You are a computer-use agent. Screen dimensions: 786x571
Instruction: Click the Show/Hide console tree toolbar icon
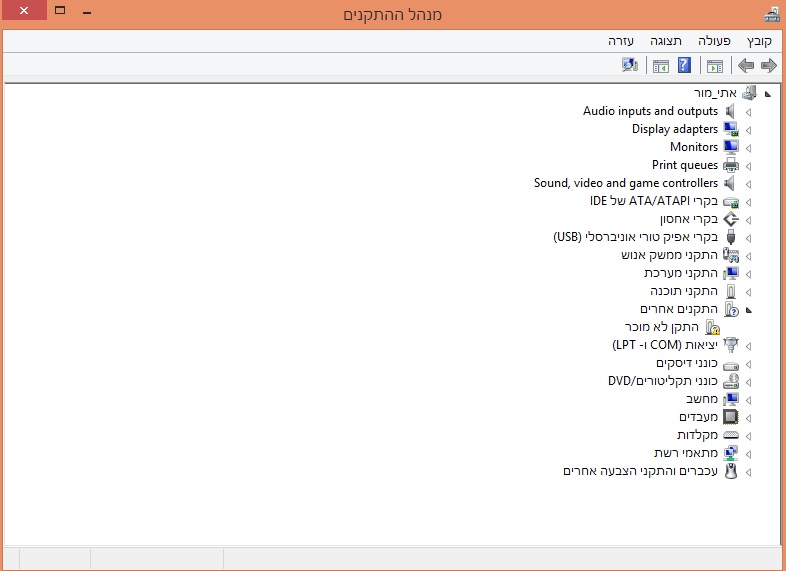pyautogui.click(x=714, y=66)
